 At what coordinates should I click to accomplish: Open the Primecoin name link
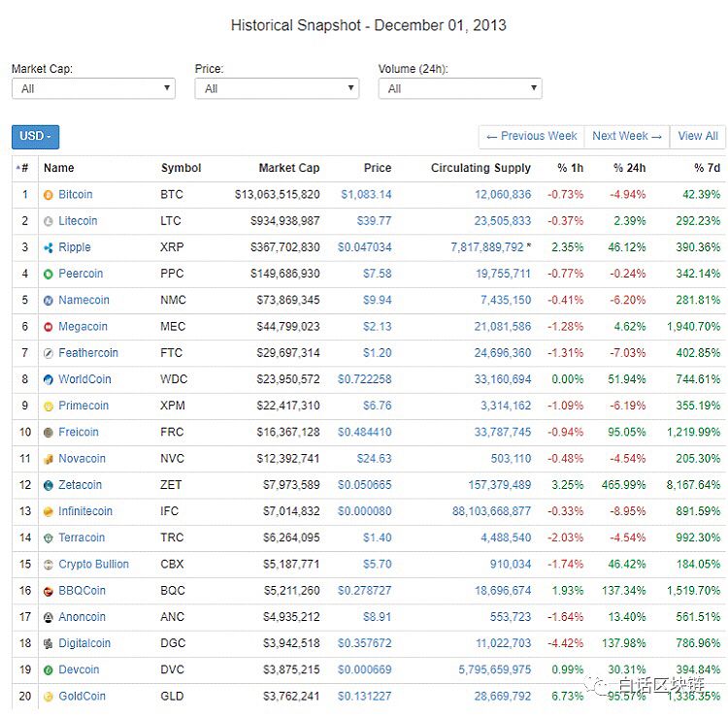tap(83, 407)
